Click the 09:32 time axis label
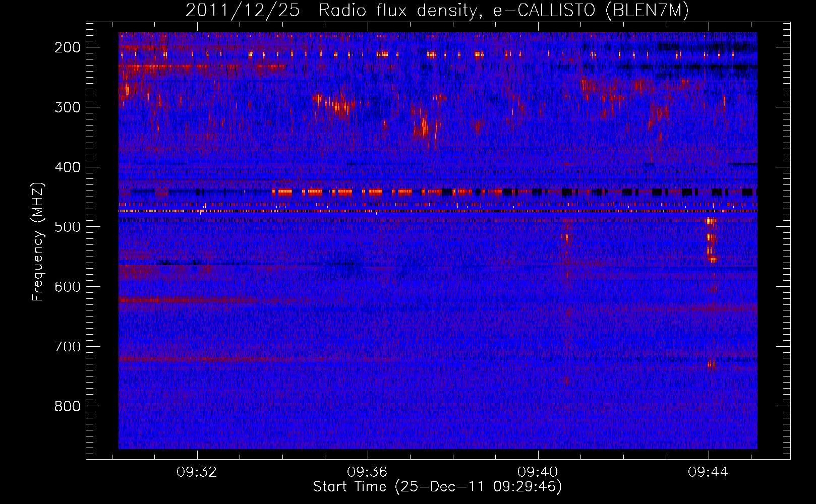The height and width of the screenshot is (504, 816). [x=197, y=472]
